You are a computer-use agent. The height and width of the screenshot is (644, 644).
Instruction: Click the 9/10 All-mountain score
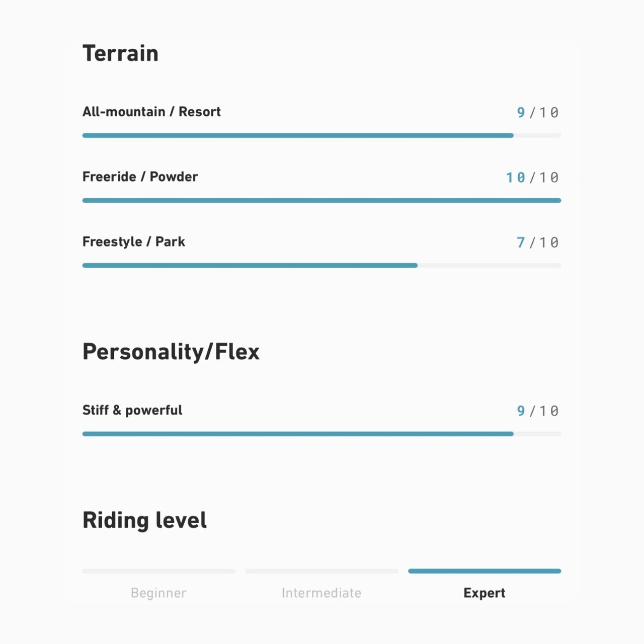point(538,112)
